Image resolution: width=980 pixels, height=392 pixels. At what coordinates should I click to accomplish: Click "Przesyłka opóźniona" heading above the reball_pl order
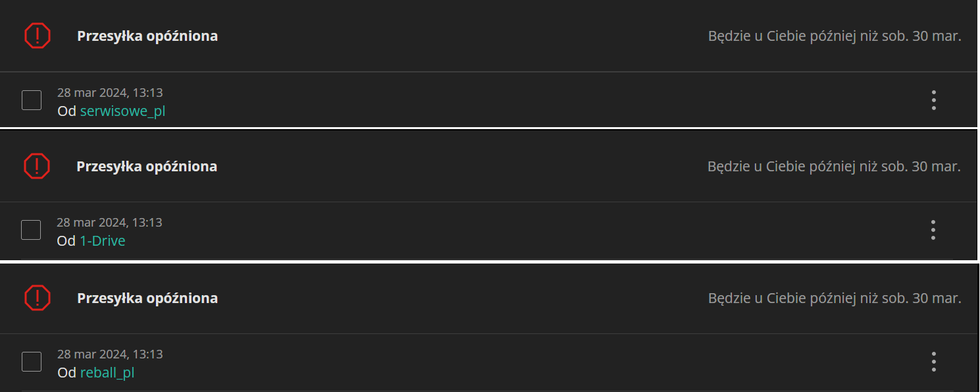pyautogui.click(x=147, y=298)
